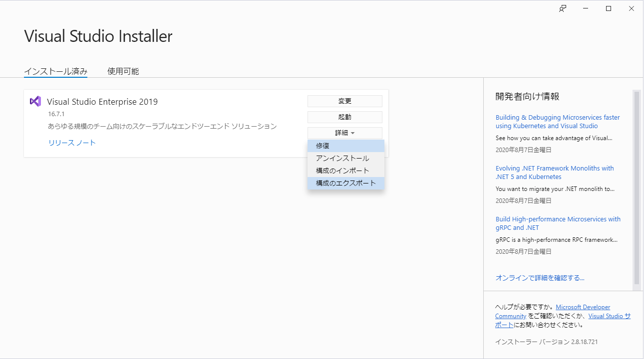Viewport: 644px width, 359px height.
Task: Click the Visual Studio Enterprise 2019 title
Action: pos(102,102)
